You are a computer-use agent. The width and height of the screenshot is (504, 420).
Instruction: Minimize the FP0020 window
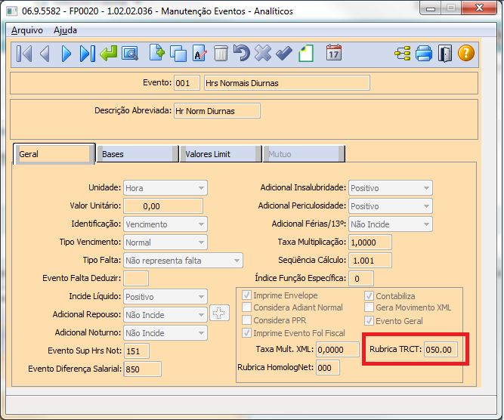(431, 8)
